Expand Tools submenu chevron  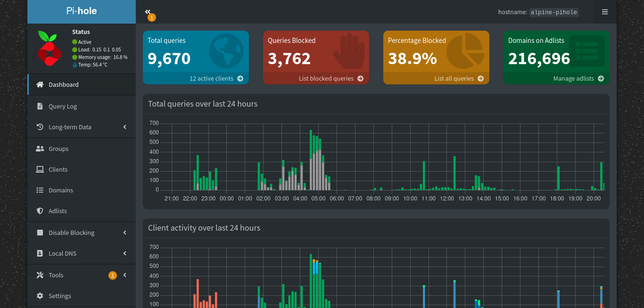(x=125, y=275)
